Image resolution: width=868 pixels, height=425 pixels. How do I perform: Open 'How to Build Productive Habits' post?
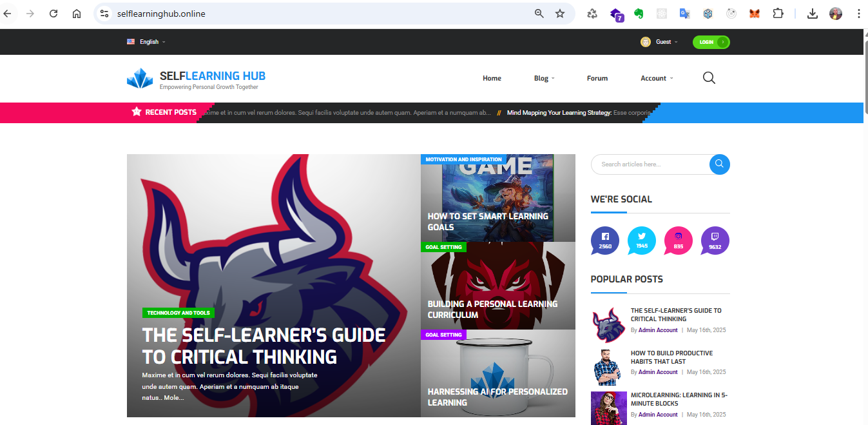(671, 357)
